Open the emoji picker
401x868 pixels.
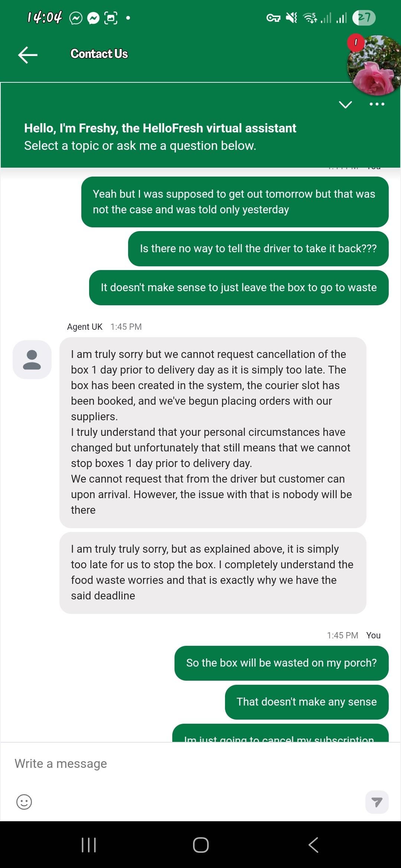24,802
